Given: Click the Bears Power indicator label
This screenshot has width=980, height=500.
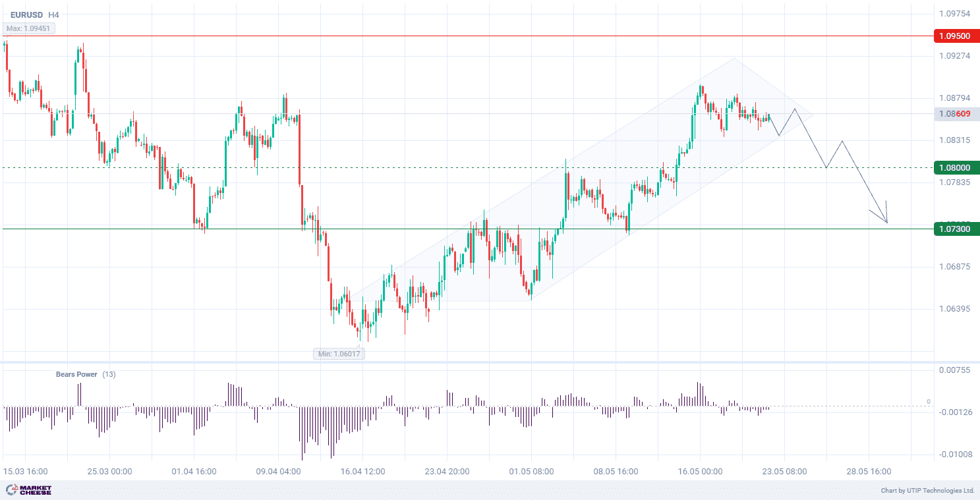Looking at the screenshot, I should pyautogui.click(x=76, y=374).
